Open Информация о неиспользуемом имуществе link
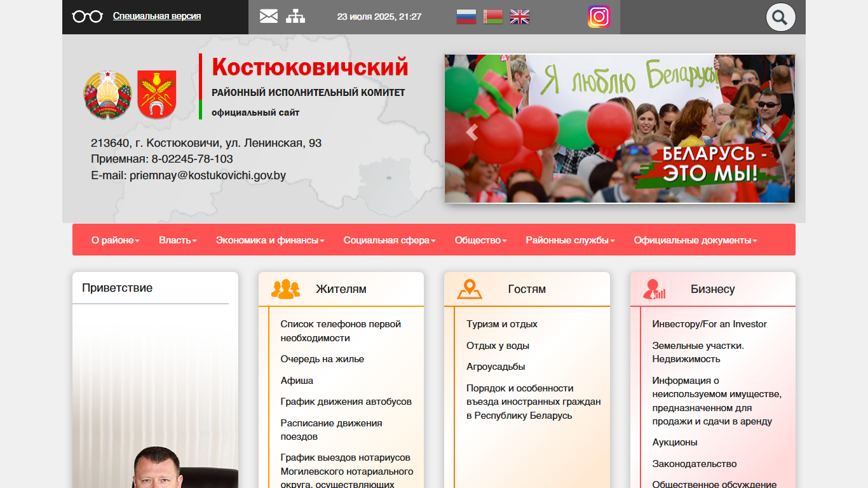868x488 pixels. (x=717, y=401)
